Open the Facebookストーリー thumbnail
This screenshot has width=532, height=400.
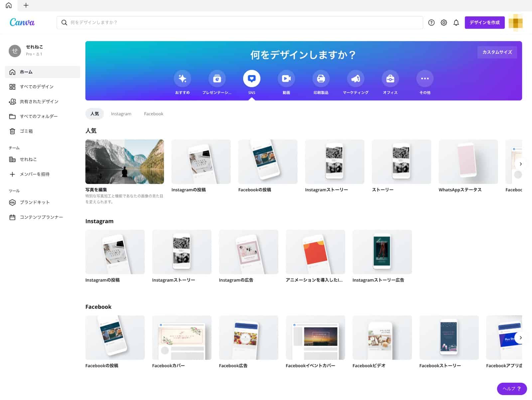tap(449, 338)
